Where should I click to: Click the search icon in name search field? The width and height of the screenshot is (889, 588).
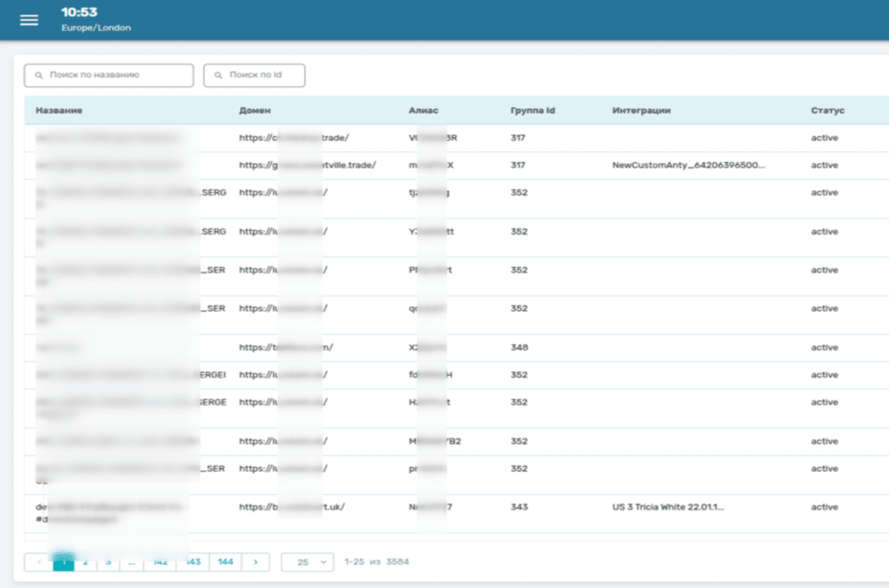pos(39,75)
